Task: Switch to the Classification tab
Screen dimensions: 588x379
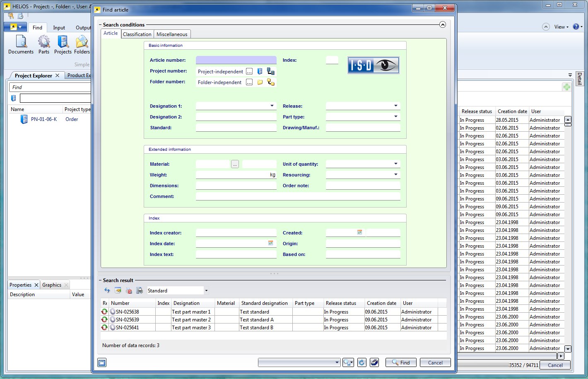Action: click(137, 34)
